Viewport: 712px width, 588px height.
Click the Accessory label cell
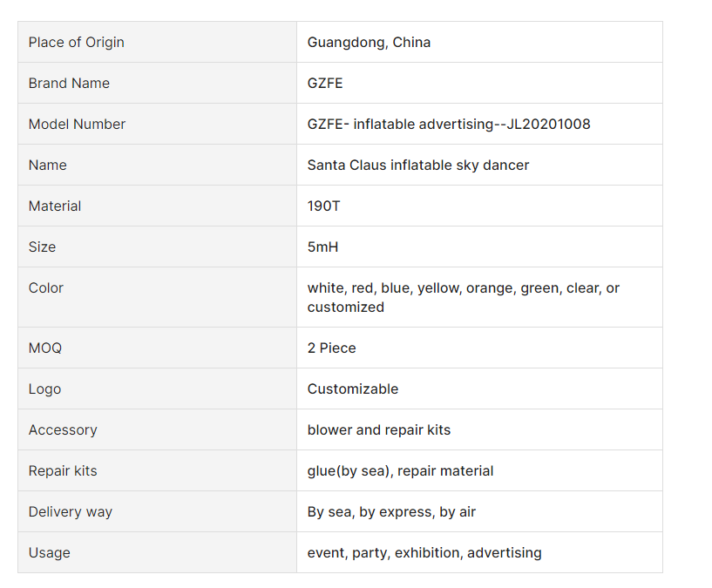[63, 430]
